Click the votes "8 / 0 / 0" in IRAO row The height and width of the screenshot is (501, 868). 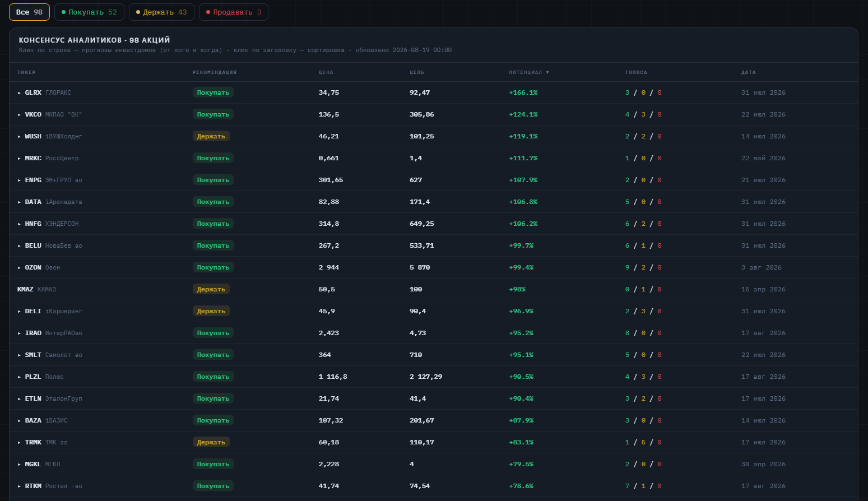click(x=643, y=333)
